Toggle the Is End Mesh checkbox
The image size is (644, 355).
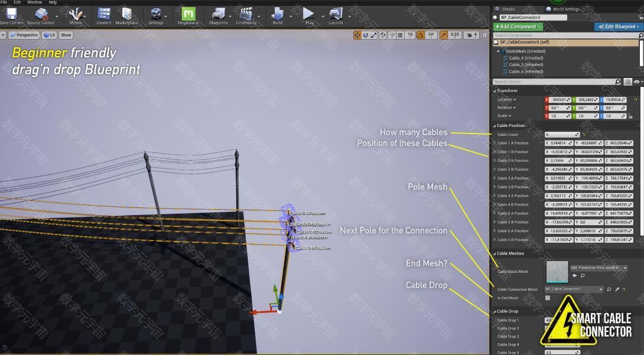548,298
